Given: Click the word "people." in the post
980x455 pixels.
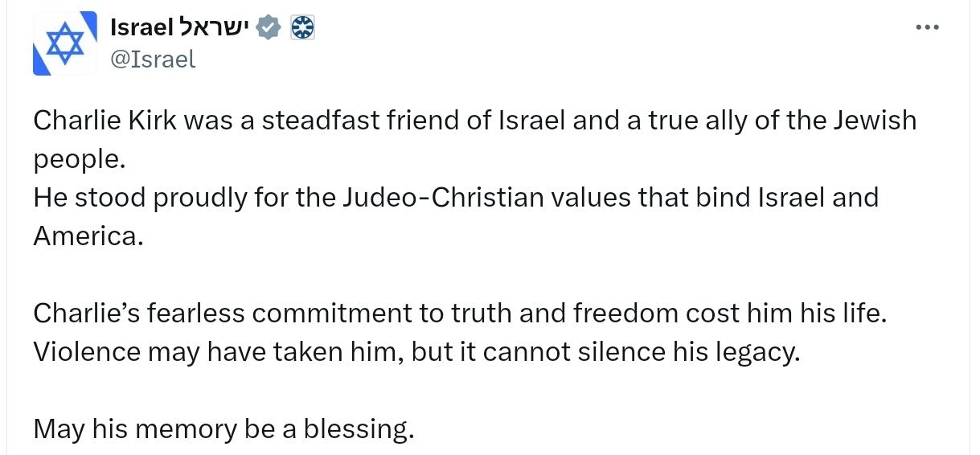Looking at the screenshot, I should pyautogui.click(x=80, y=160).
